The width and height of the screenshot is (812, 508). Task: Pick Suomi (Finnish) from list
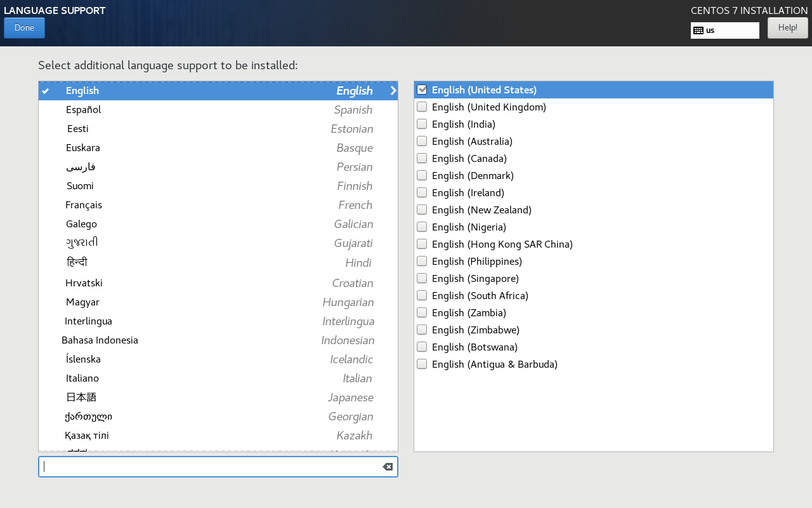coord(218,186)
